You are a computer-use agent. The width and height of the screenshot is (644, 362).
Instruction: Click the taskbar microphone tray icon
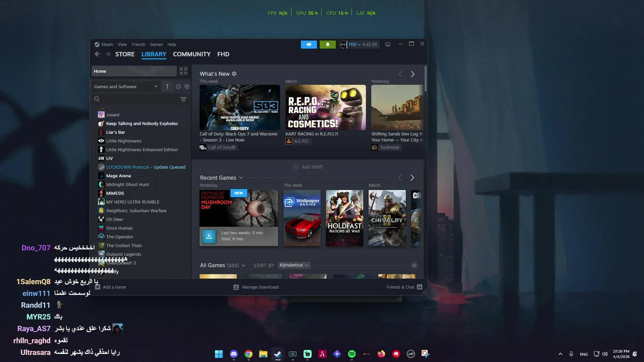[571, 354]
